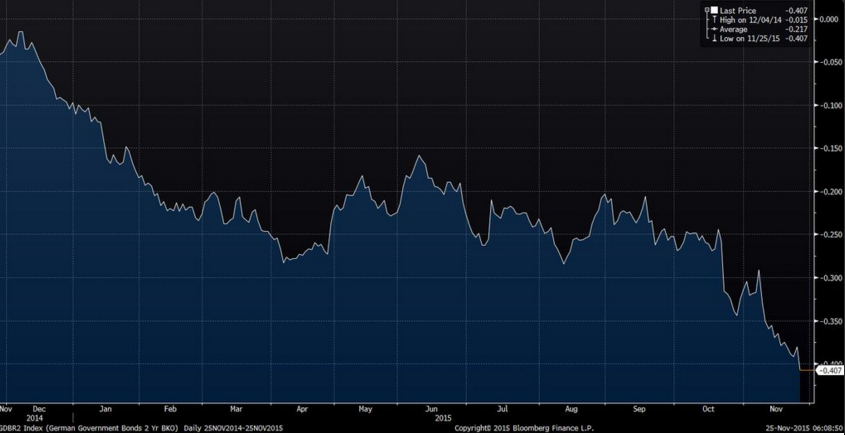
Task: Collapse the legend using its small box toggle
Action: [x=707, y=10]
